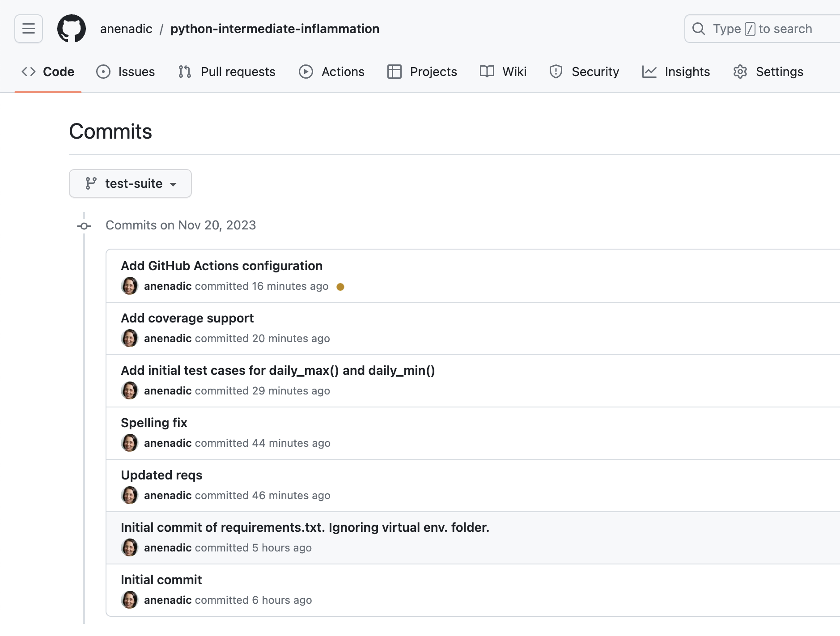Click the pending status indicator on Add GitHub Actions configuration
This screenshot has width=840, height=636.
[341, 286]
